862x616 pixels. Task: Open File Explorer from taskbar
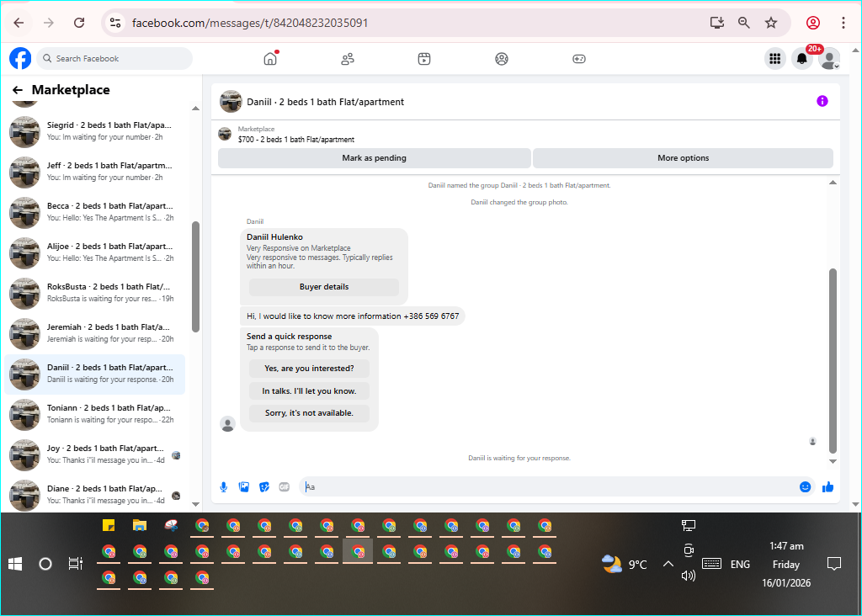point(140,525)
